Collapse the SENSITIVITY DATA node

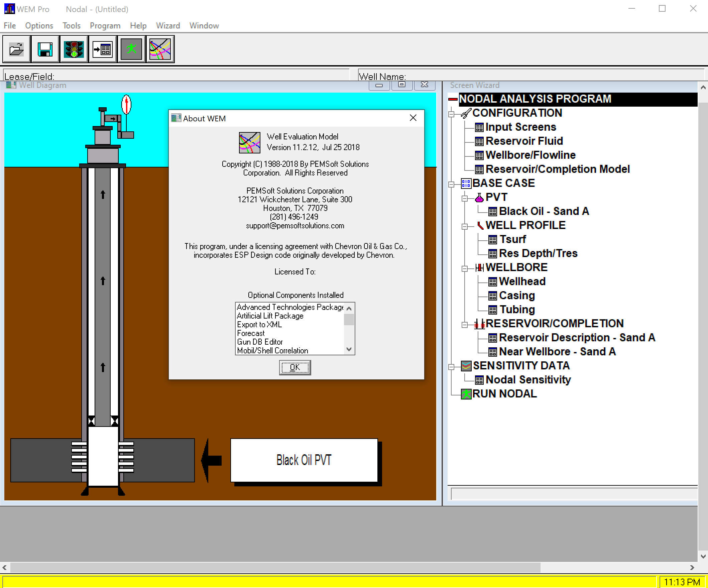pos(451,367)
